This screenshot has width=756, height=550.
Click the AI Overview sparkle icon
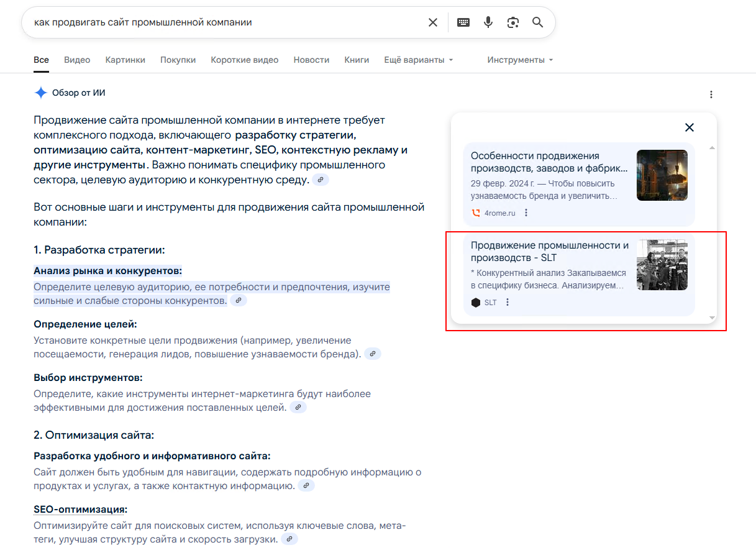pyautogui.click(x=40, y=92)
